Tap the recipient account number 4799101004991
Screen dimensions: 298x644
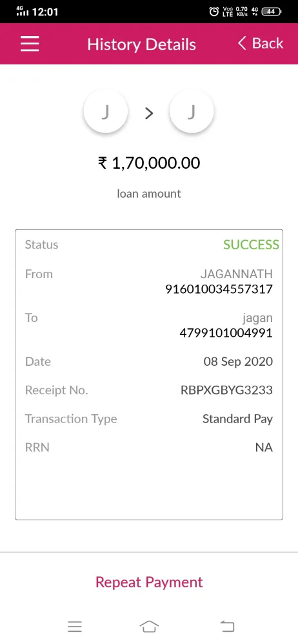[226, 333]
